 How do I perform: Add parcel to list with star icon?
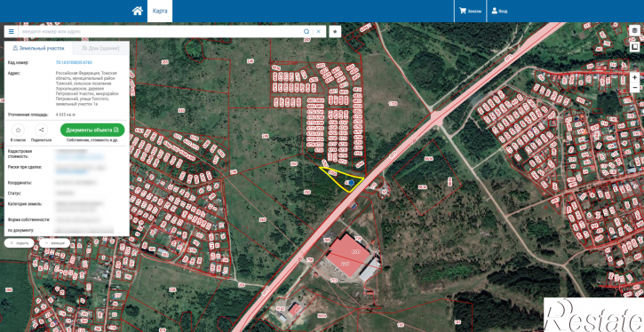(18, 130)
